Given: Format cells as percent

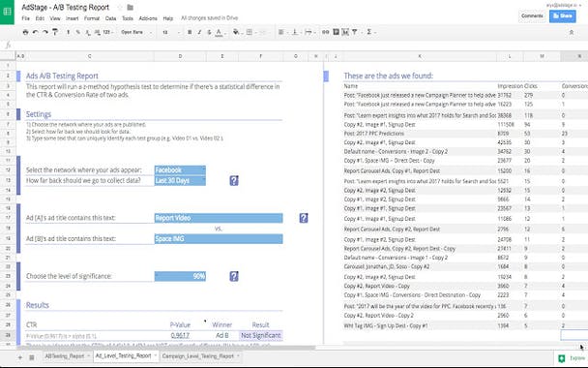Looking at the screenshot, I should pyautogui.click(x=78, y=32).
